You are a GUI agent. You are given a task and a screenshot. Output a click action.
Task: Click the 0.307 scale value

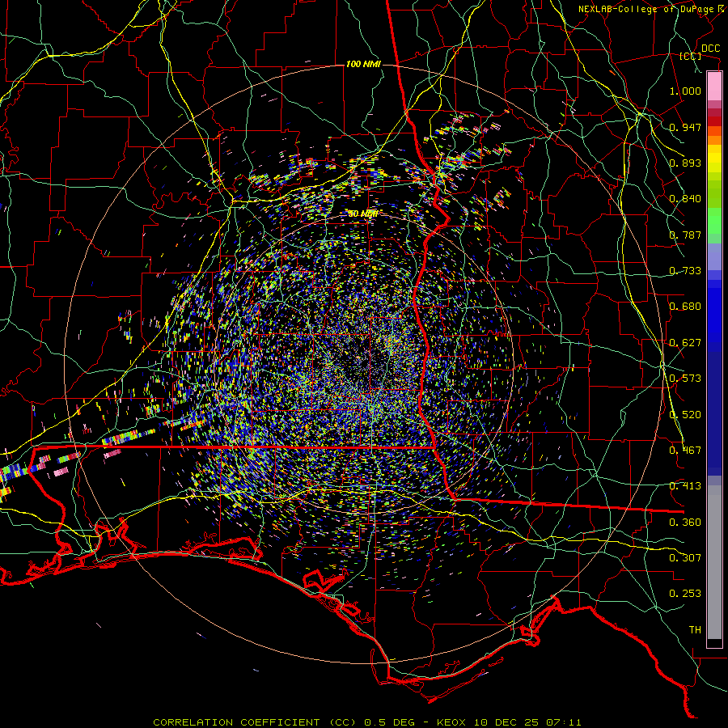click(x=685, y=558)
